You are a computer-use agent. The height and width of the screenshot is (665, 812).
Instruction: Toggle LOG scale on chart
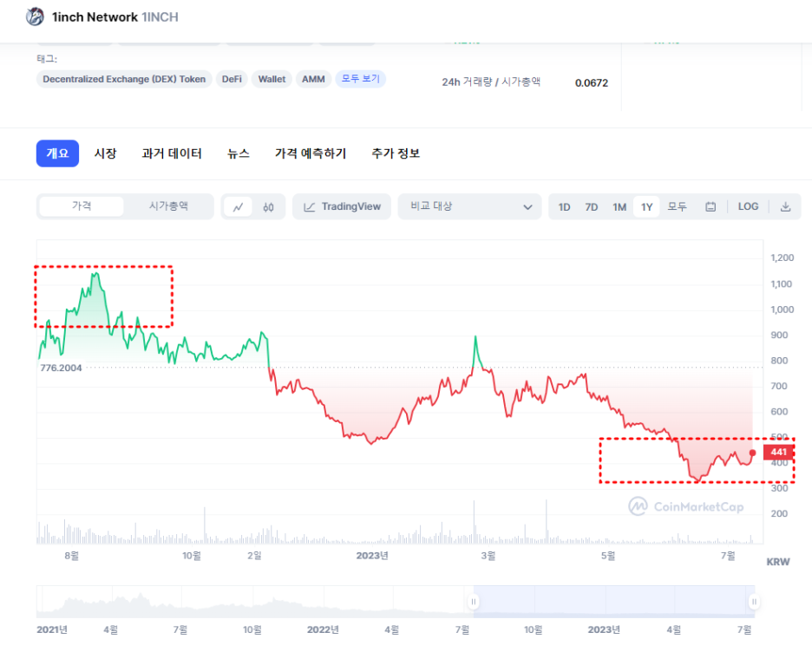(x=748, y=206)
